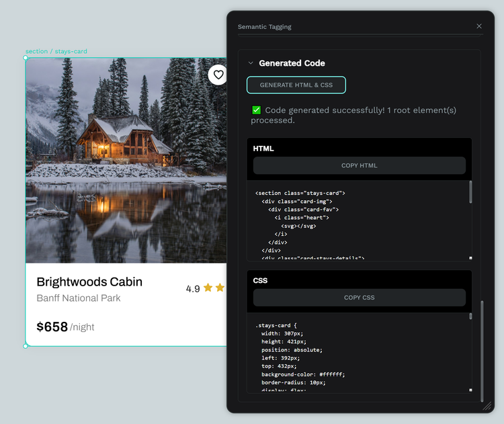Collapse the Generated Code section chevron
The height and width of the screenshot is (424, 504).
click(251, 63)
